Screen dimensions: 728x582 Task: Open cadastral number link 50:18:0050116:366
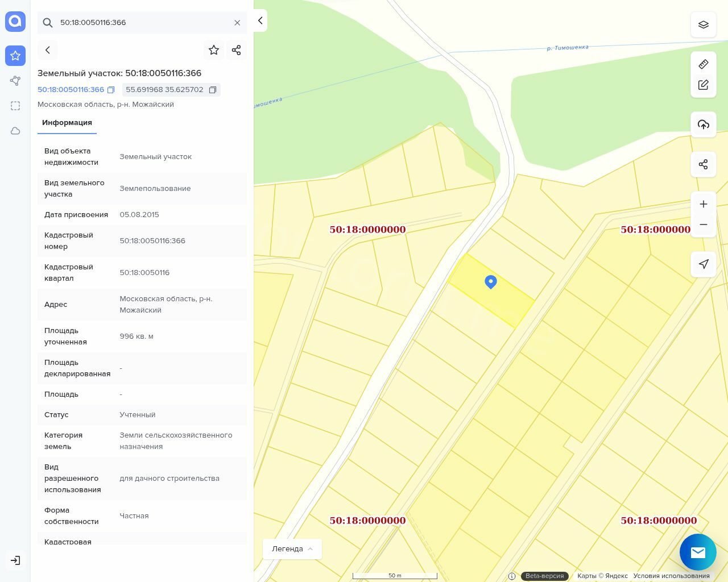(71, 90)
